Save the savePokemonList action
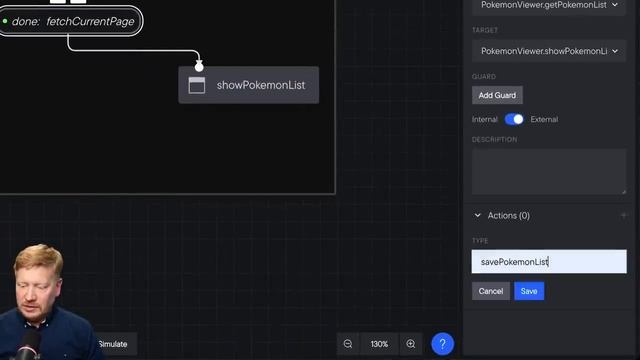The height and width of the screenshot is (360, 640). (x=529, y=291)
